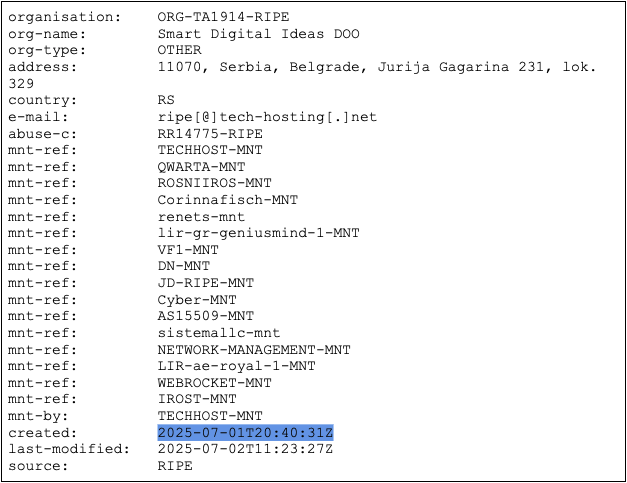The image size is (627, 483).
Task: Click the Jurija Gagarina address line
Action: click(x=377, y=67)
